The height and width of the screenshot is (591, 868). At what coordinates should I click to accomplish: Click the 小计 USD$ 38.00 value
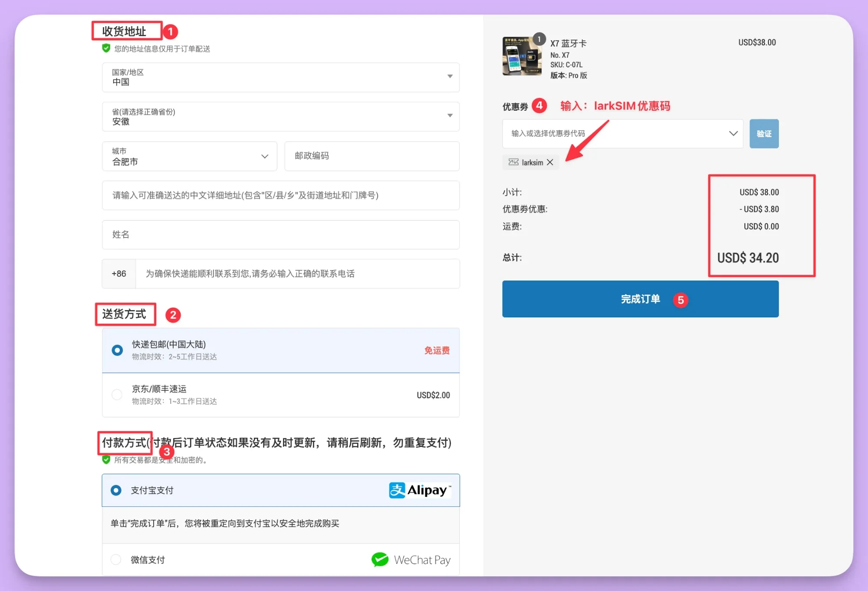(x=759, y=192)
